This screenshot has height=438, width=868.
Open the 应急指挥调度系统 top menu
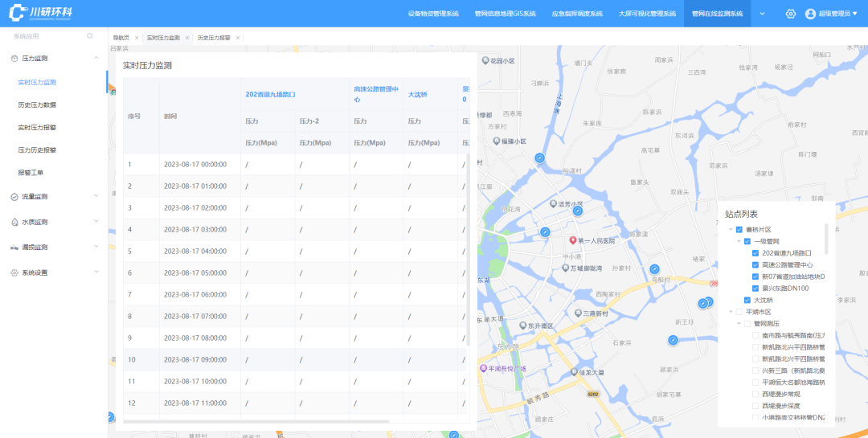click(x=576, y=14)
